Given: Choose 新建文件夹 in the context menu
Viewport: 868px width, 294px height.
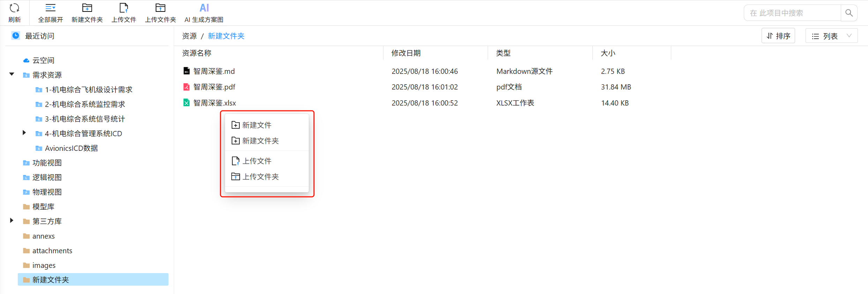Looking at the screenshot, I should click(x=267, y=141).
